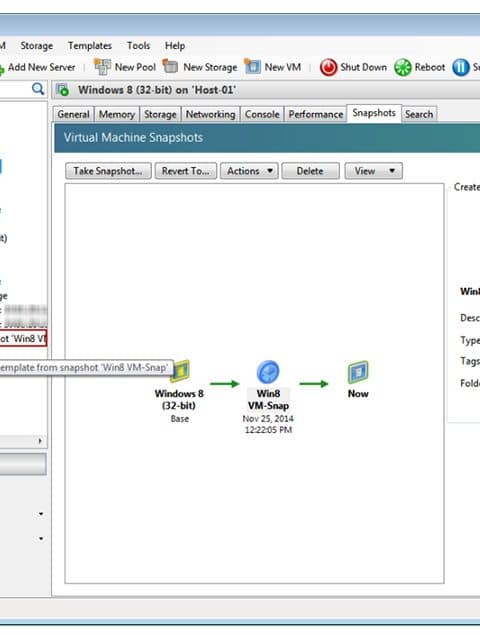Open the View dropdown
Viewport: 480px width, 635px height.
click(x=373, y=171)
